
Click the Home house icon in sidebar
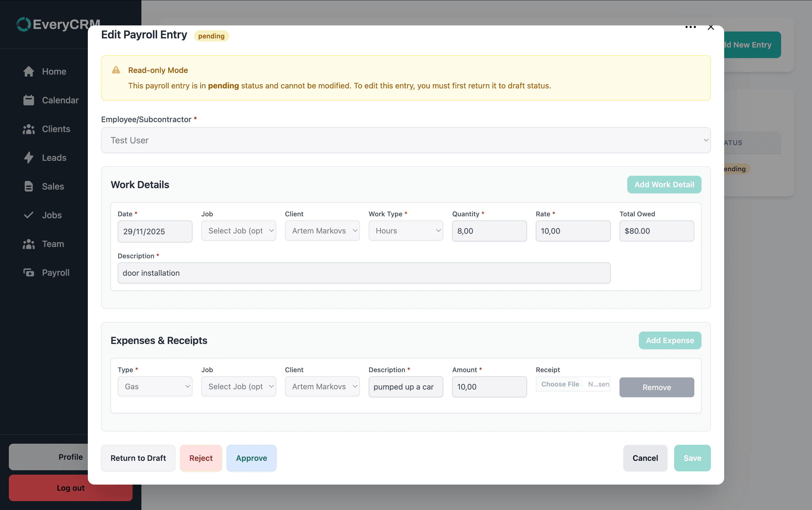point(29,72)
